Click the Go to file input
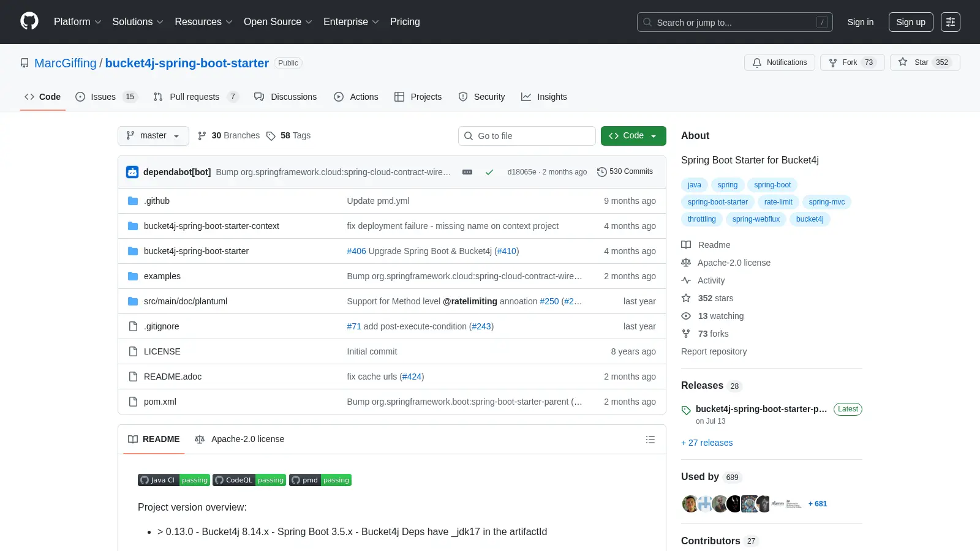 (x=527, y=136)
